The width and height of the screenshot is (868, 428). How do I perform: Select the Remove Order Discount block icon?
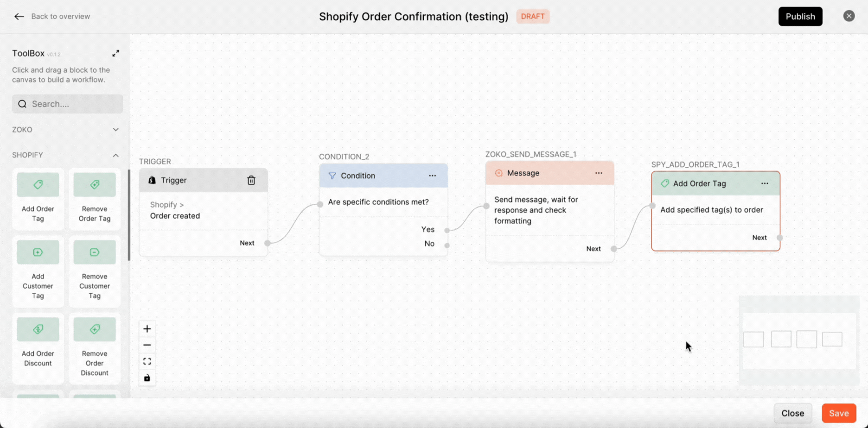point(95,329)
